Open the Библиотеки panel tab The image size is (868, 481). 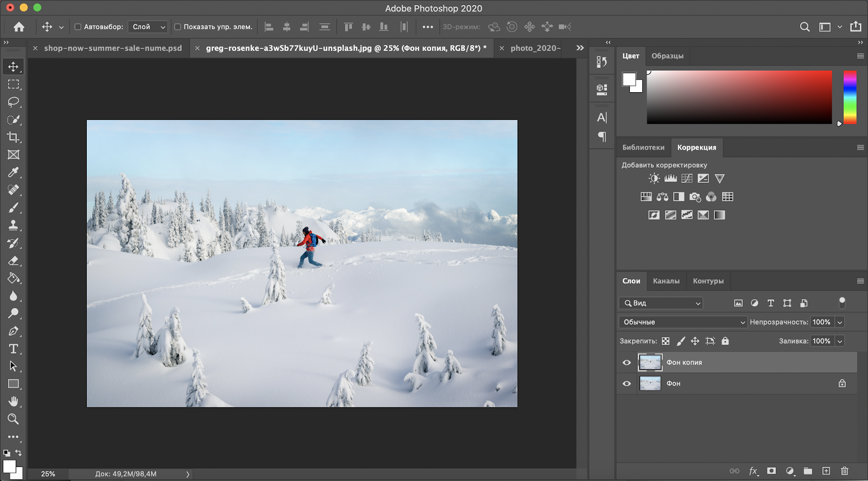(x=643, y=147)
